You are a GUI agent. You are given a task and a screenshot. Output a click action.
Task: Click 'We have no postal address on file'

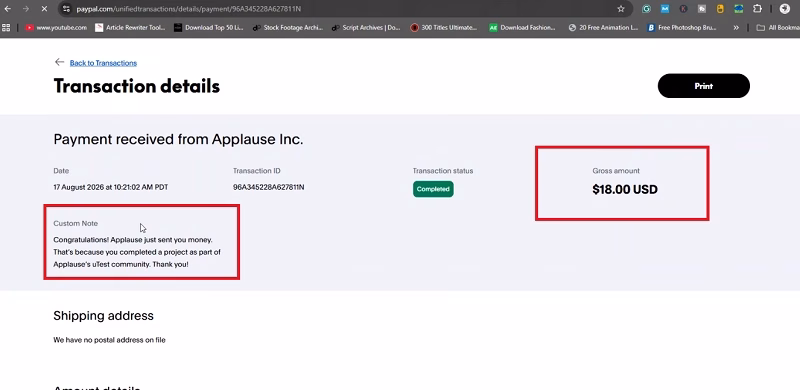(109, 340)
